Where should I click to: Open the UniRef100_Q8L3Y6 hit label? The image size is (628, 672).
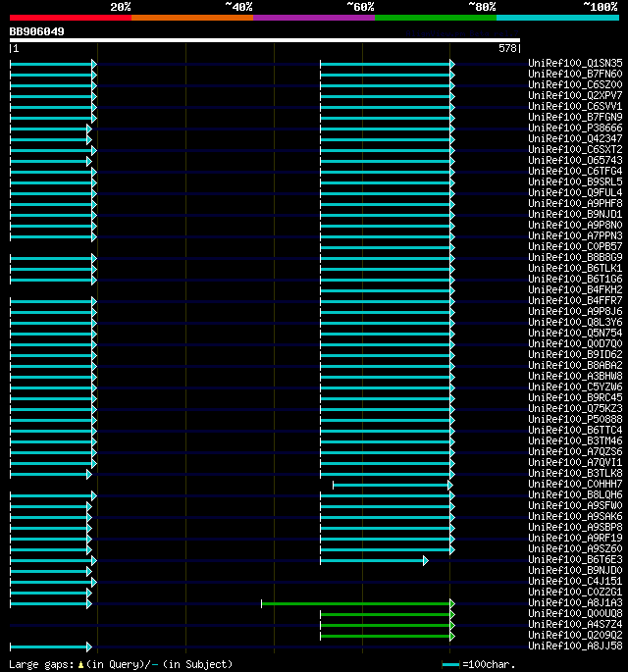tap(575, 323)
